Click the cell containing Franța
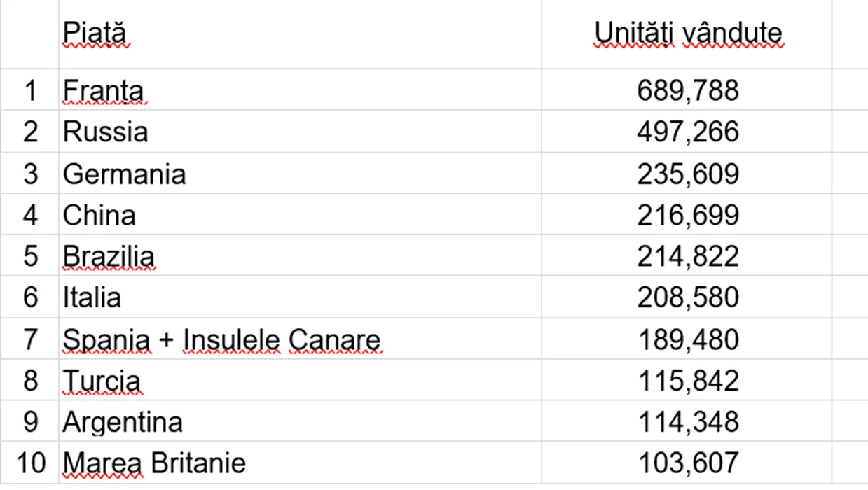The width and height of the screenshot is (868, 490). [300, 90]
